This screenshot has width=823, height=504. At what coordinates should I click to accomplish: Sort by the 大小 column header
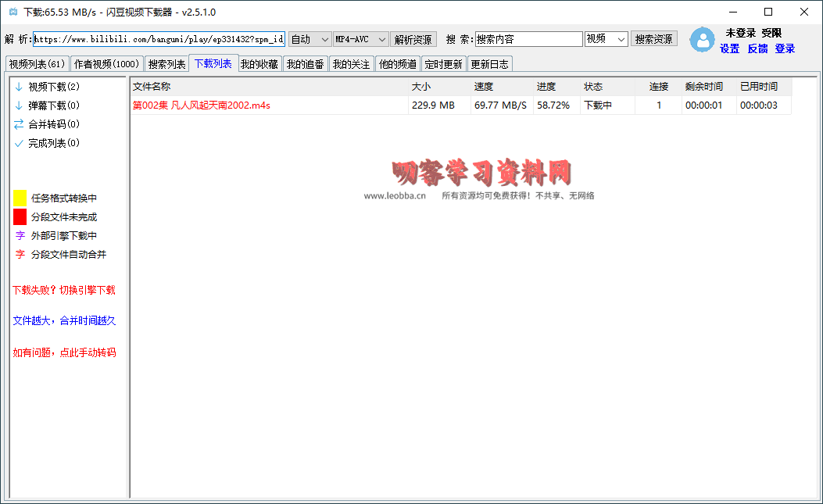click(439, 87)
